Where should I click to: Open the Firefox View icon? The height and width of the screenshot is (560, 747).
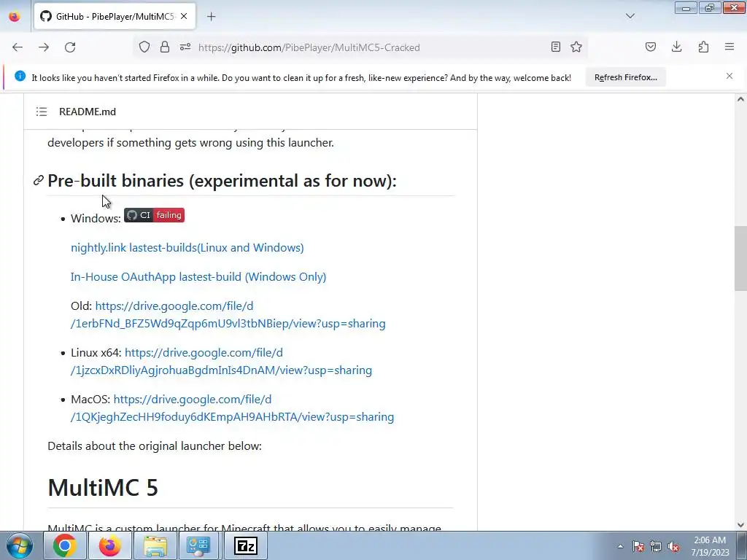tap(15, 17)
